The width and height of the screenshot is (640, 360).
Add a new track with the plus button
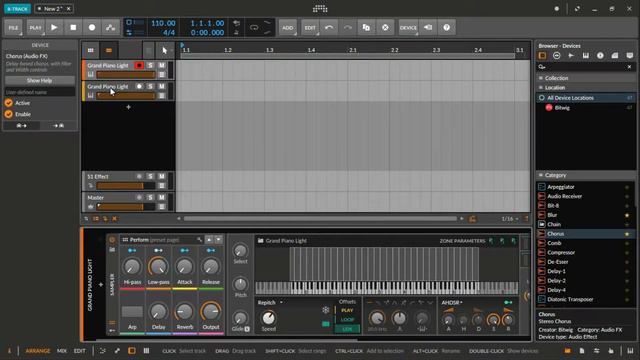128,107
